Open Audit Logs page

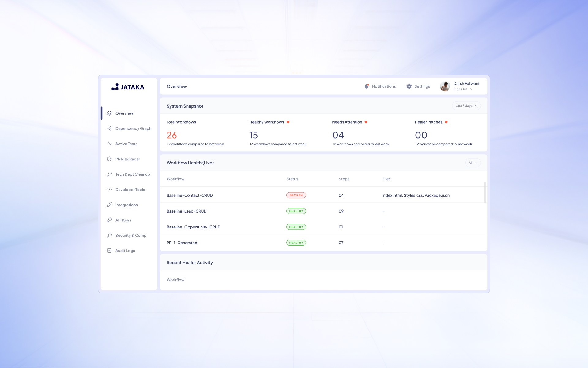point(125,251)
